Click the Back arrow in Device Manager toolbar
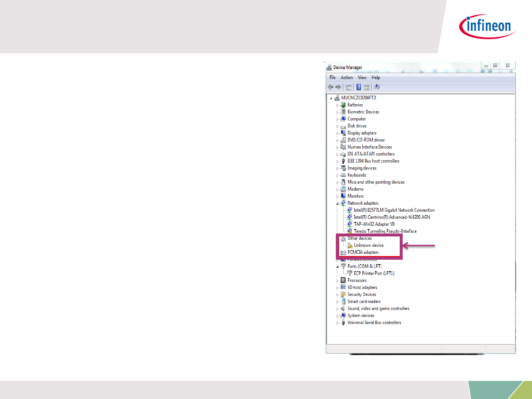Image resolution: width=532 pixels, height=399 pixels. pyautogui.click(x=330, y=87)
